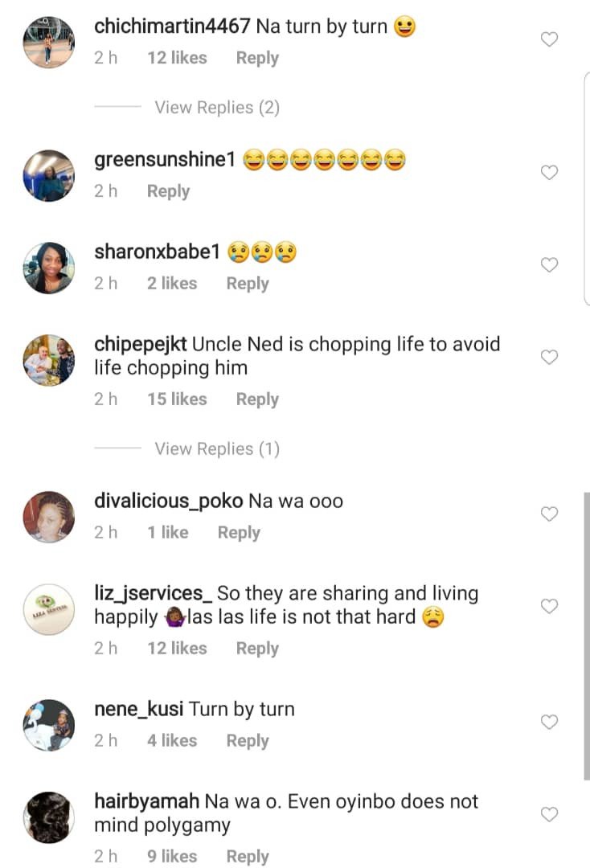Like nene_kusi's Turn by turn comment

[549, 723]
